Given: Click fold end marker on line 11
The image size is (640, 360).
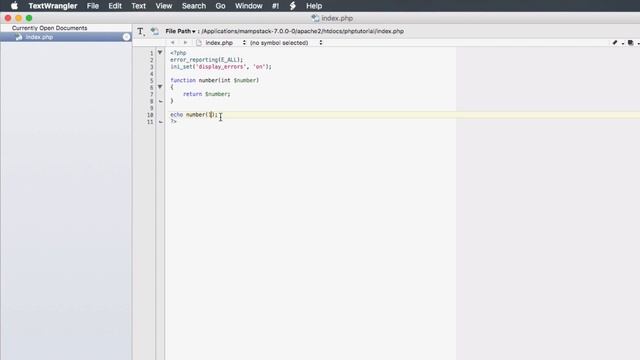Looking at the screenshot, I should 160,122.
